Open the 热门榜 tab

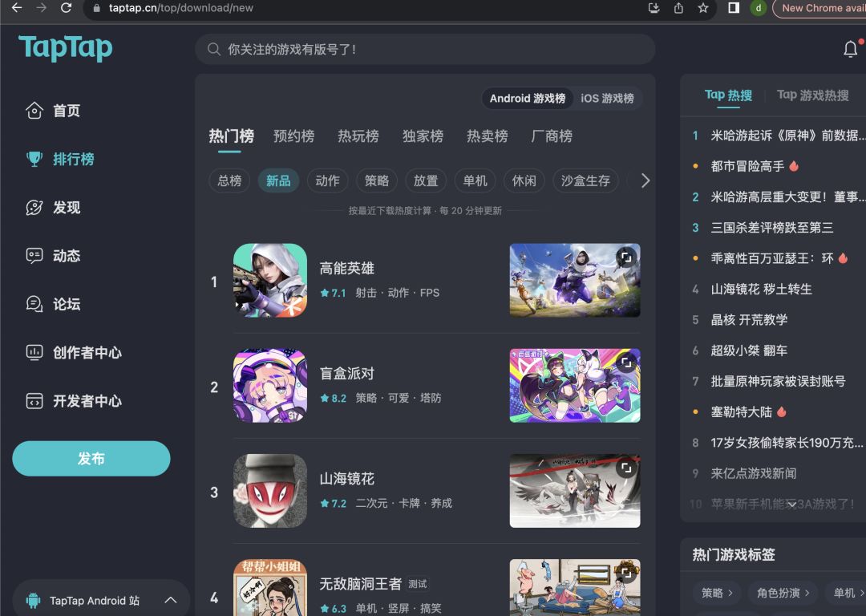(x=232, y=136)
